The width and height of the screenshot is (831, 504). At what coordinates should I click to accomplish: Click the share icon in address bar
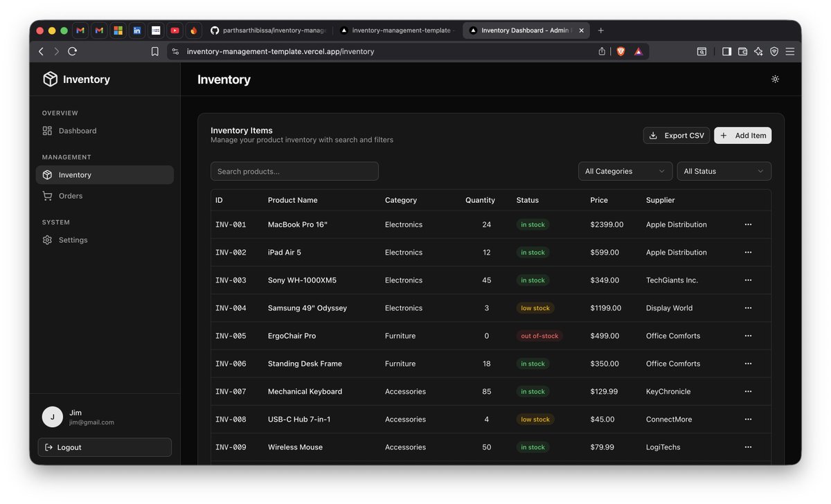pyautogui.click(x=602, y=51)
